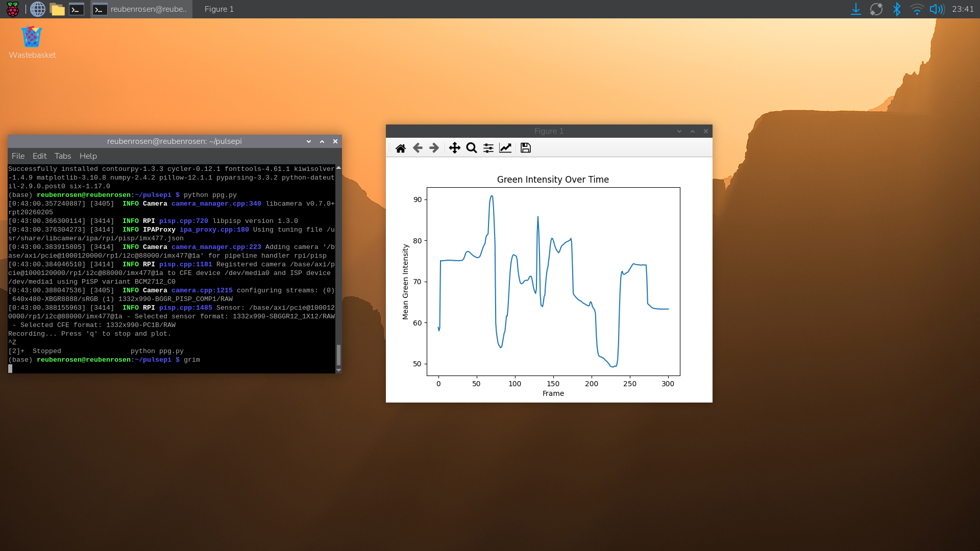Open the volume control in tray

pyautogui.click(x=937, y=9)
